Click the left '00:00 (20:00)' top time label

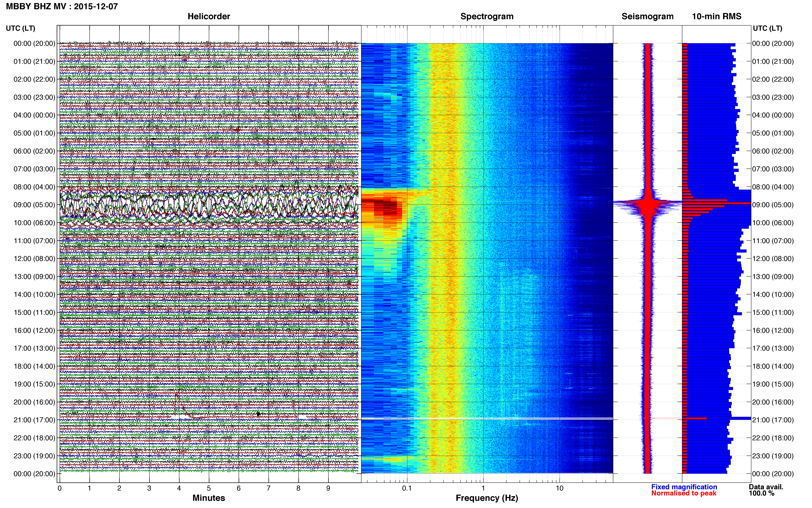(34, 43)
